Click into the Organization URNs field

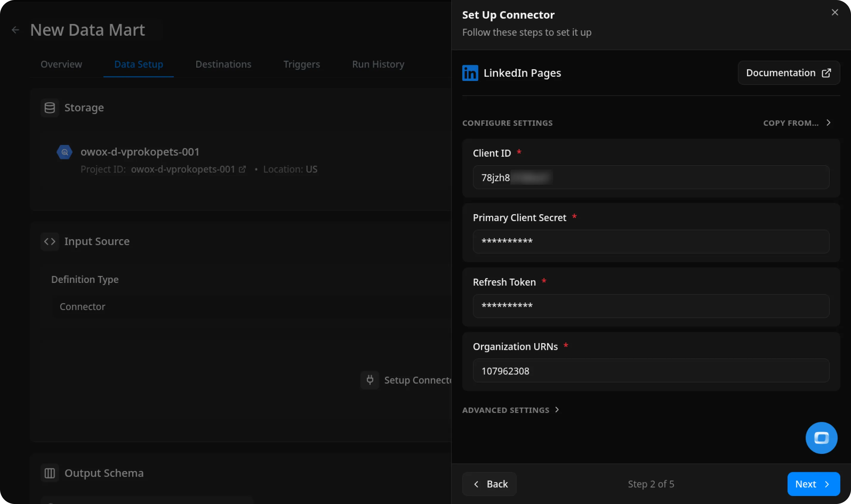pyautogui.click(x=651, y=371)
